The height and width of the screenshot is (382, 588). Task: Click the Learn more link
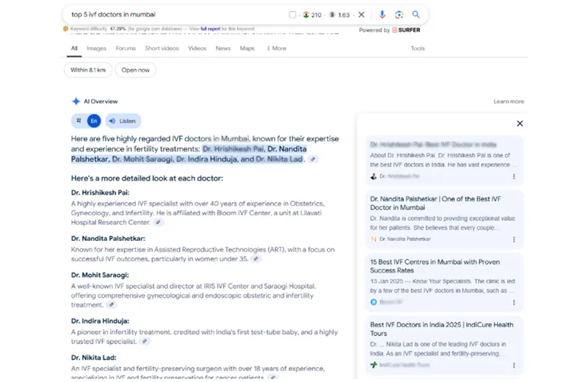[x=509, y=101]
